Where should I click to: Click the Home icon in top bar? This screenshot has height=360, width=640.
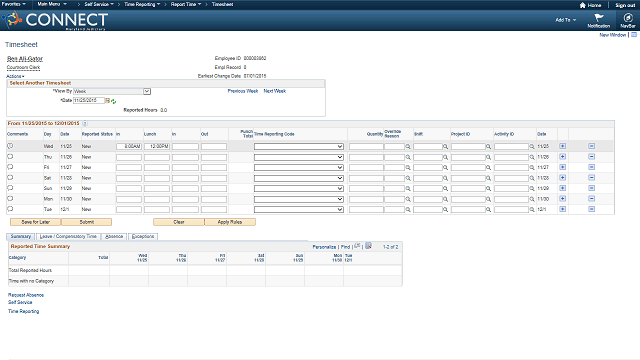point(582,5)
